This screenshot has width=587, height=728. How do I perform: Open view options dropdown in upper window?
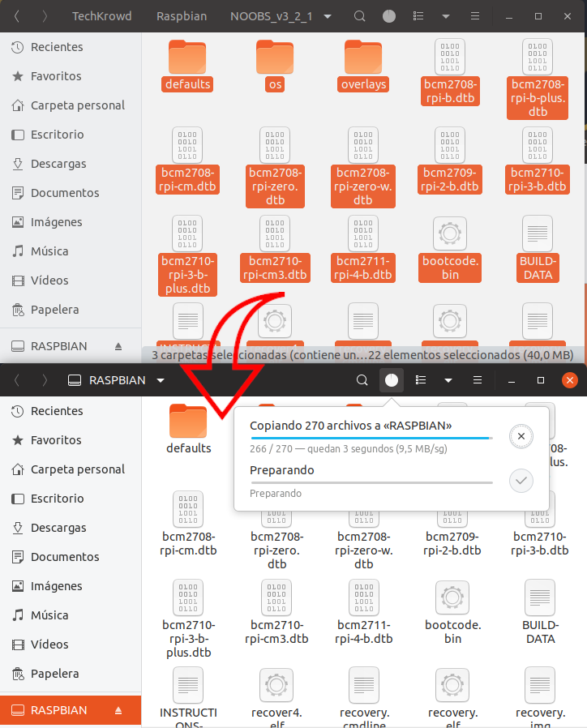tap(447, 16)
